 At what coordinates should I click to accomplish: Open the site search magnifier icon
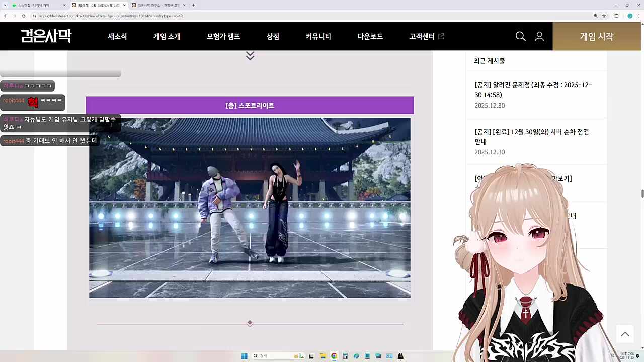[521, 36]
